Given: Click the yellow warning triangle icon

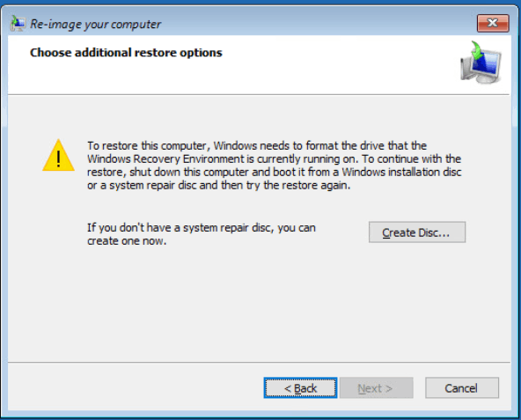Looking at the screenshot, I should [x=58, y=155].
